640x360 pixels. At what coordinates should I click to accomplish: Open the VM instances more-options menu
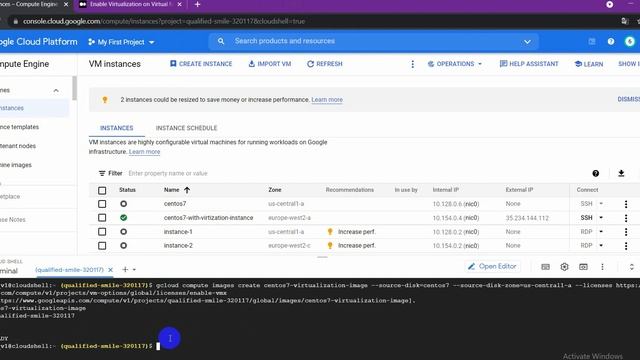pos(412,64)
